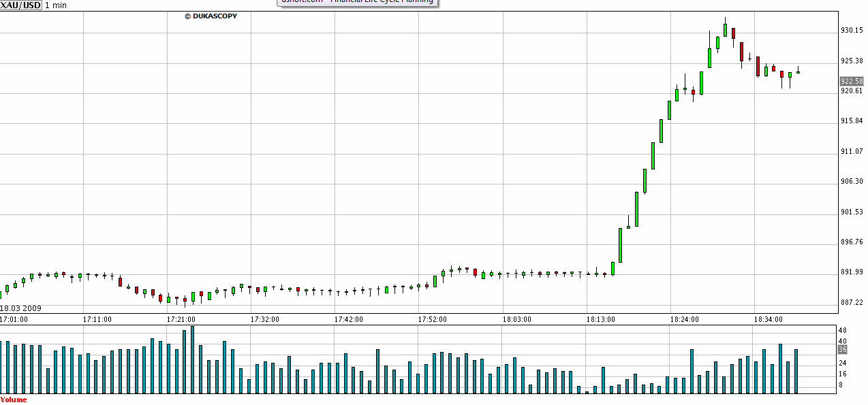Select the 18:34:00 time label
868x405 pixels.
tap(769, 319)
